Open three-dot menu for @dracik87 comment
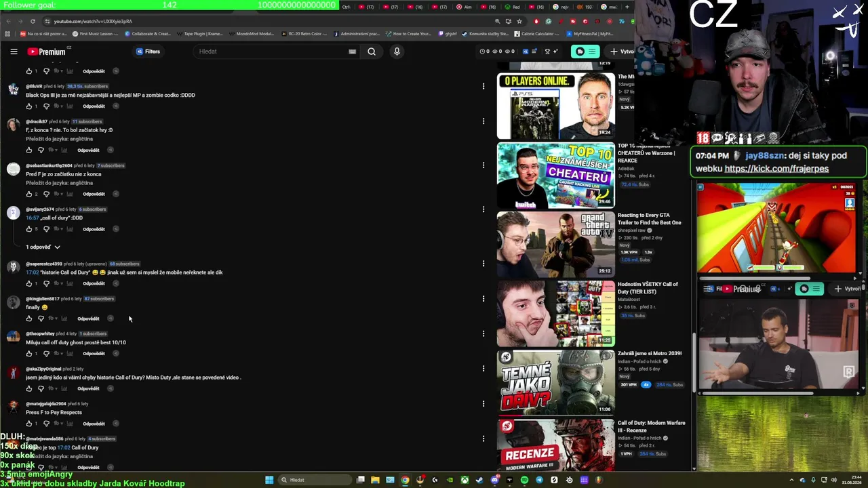868x488 pixels. click(484, 121)
